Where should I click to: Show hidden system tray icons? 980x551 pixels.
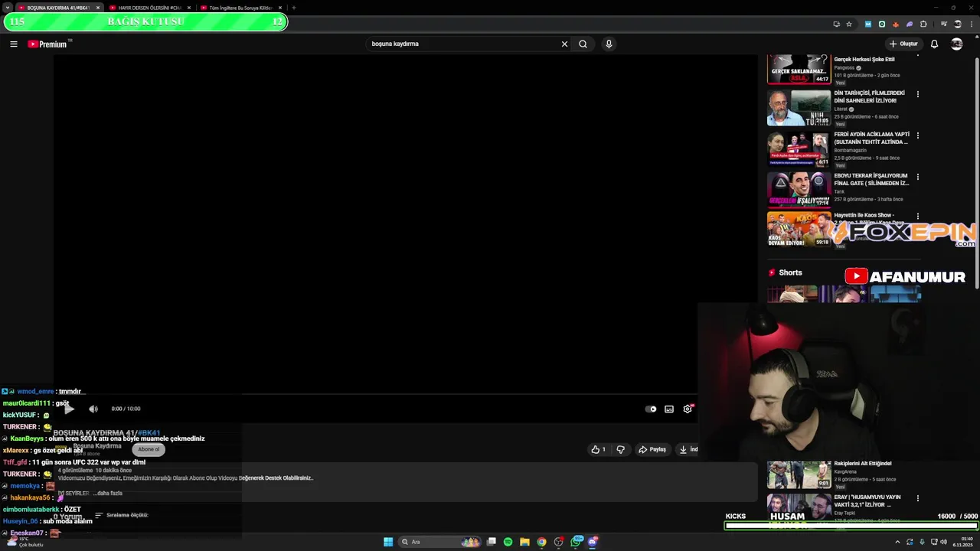click(x=897, y=542)
